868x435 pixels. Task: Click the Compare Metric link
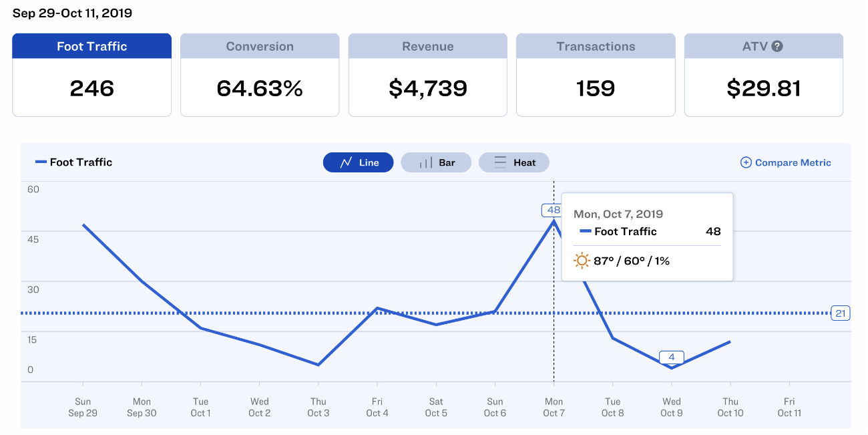point(793,162)
